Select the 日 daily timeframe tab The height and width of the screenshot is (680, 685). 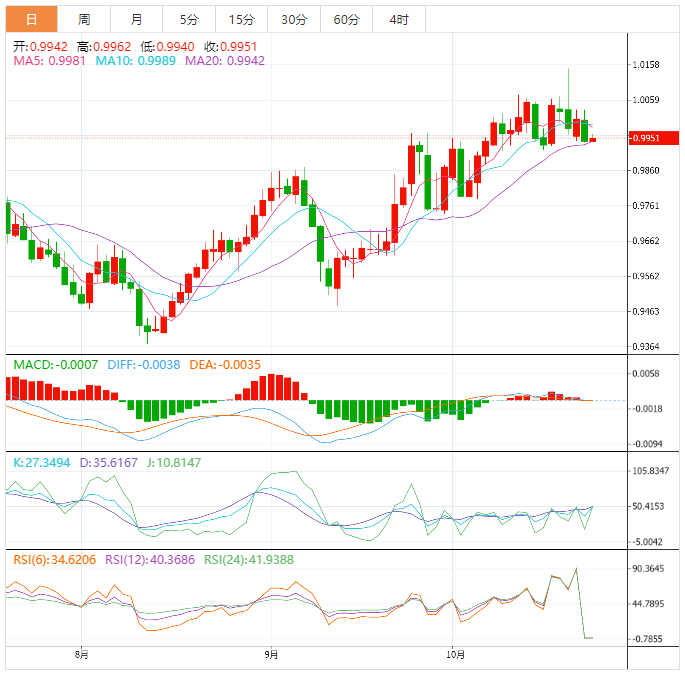[x=31, y=19]
